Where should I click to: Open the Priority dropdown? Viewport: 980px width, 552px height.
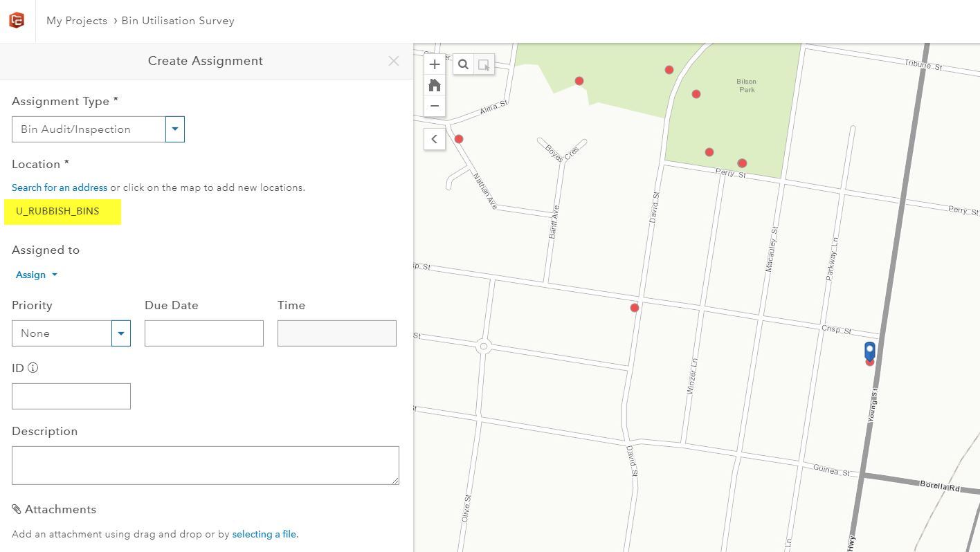tap(120, 333)
